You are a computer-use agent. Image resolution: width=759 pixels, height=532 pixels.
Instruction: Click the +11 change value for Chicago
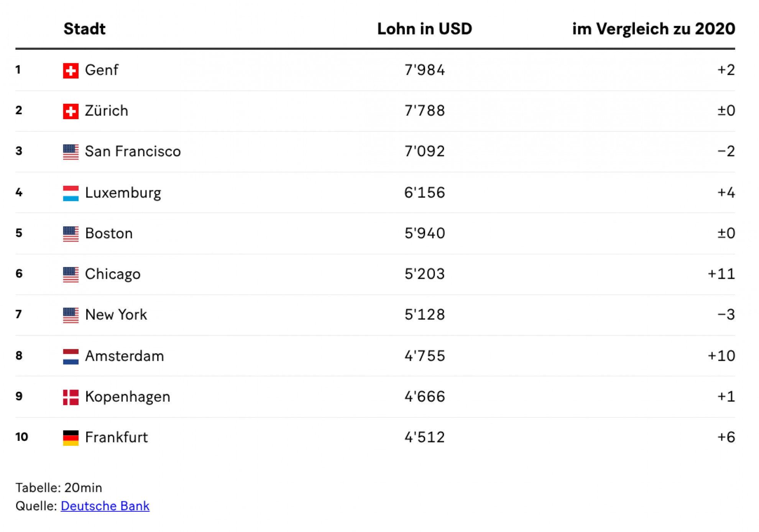click(x=721, y=274)
